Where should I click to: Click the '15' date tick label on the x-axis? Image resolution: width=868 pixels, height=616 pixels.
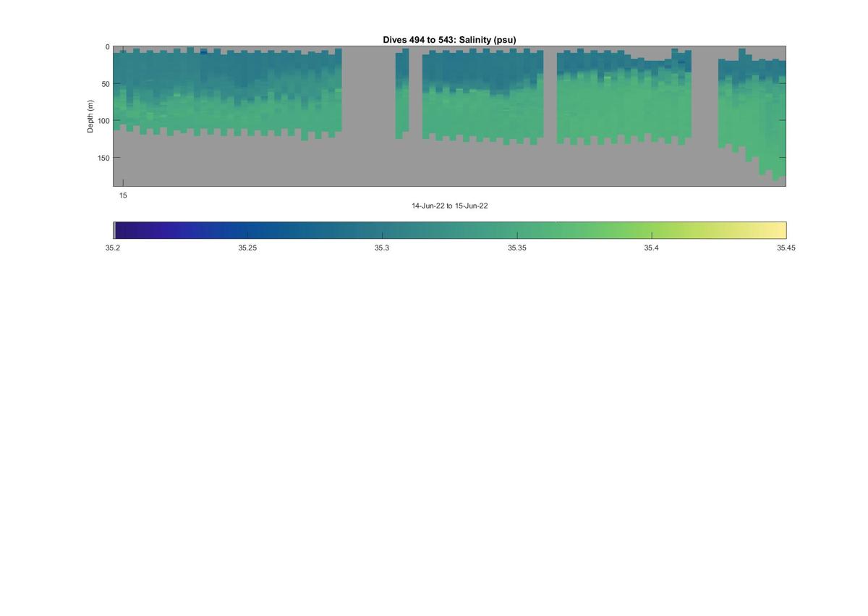123,195
